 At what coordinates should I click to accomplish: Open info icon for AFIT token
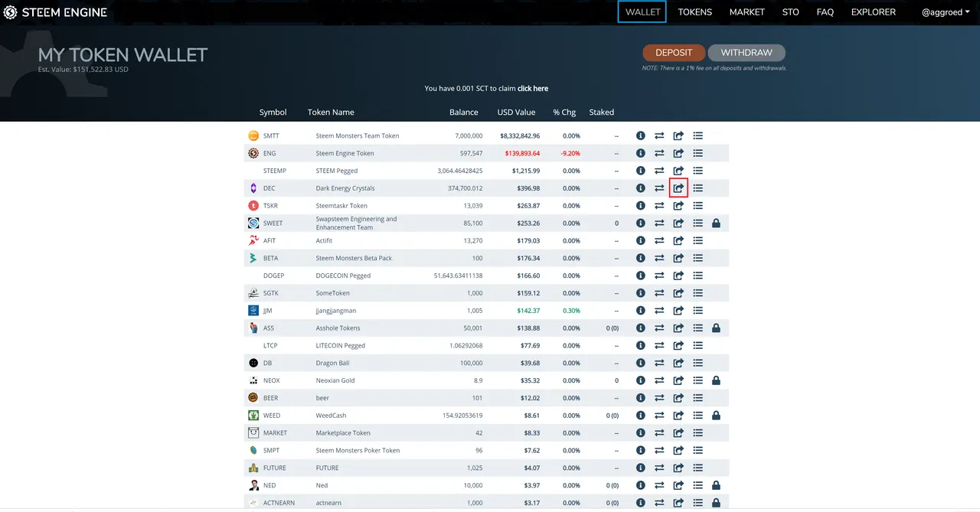[641, 240]
